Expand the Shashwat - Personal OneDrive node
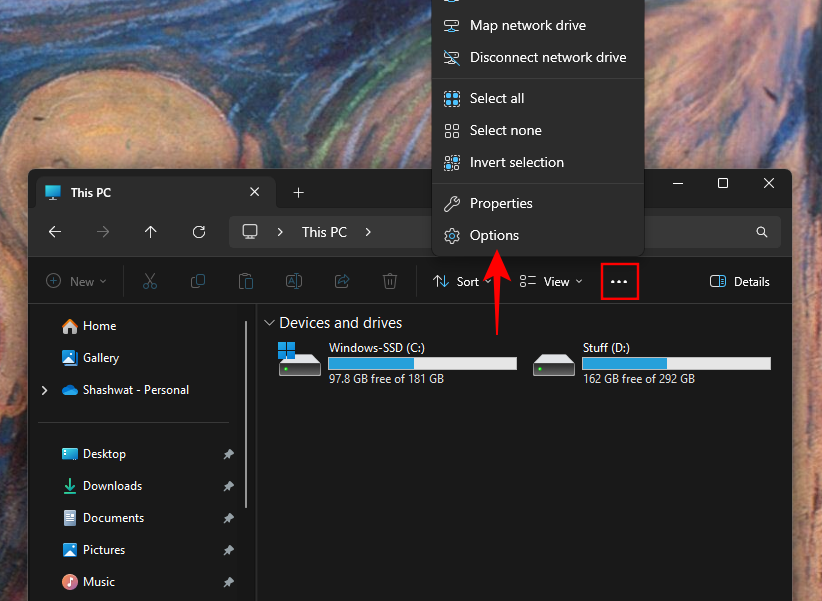The width and height of the screenshot is (822, 601). (x=44, y=390)
